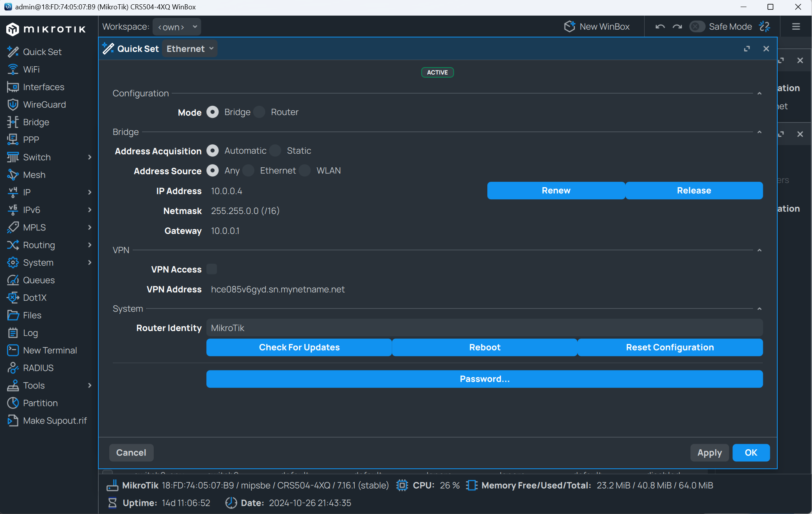Click the redo arrow in top bar
Image resolution: width=812 pixels, height=514 pixels.
(x=677, y=27)
